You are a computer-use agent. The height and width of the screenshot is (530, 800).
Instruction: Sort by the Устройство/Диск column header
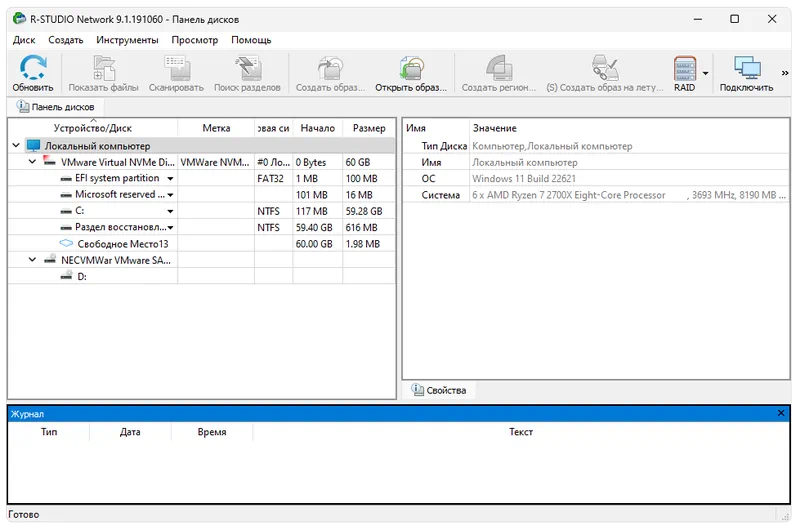93,128
